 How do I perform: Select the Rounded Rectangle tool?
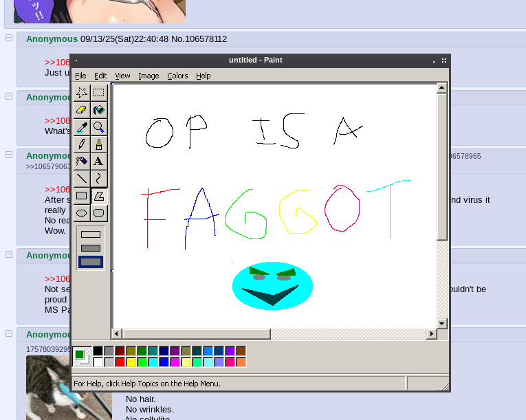coord(99,213)
